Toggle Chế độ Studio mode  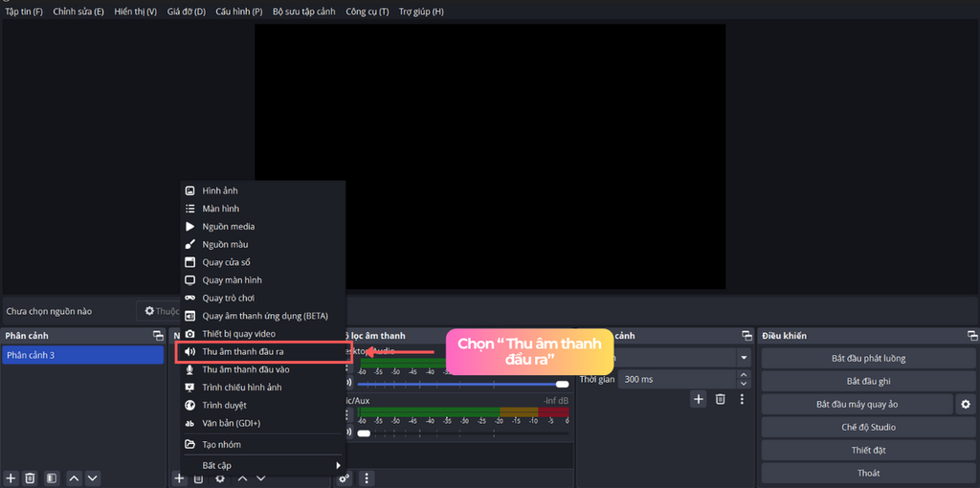click(868, 428)
